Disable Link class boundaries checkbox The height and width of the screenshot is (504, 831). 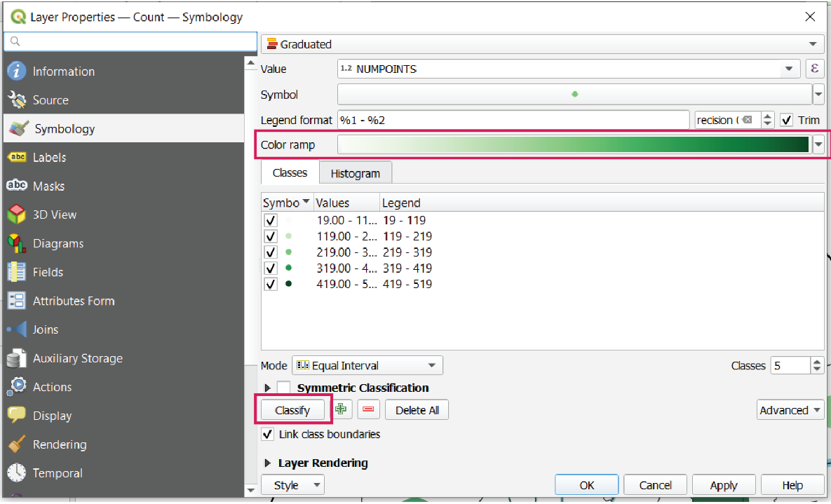tap(267, 435)
